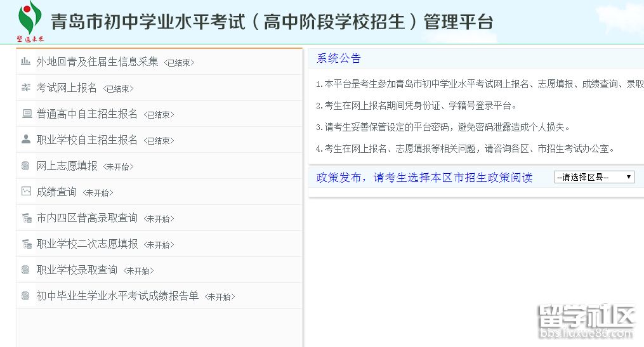This screenshot has height=347, width=644.
Task: Click the icon beside 职业学校录取查询
Action: click(x=26, y=270)
